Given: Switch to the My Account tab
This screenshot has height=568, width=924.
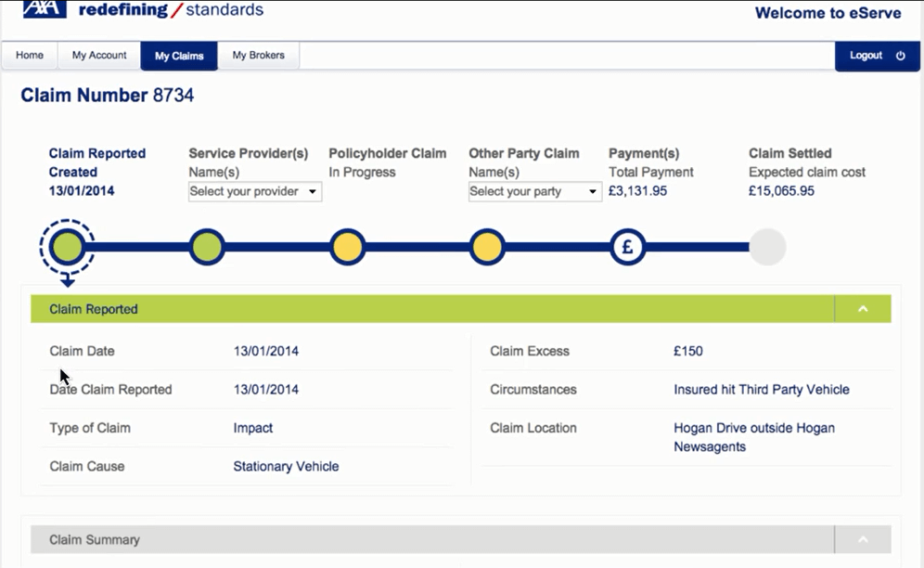Looking at the screenshot, I should click(x=98, y=56).
